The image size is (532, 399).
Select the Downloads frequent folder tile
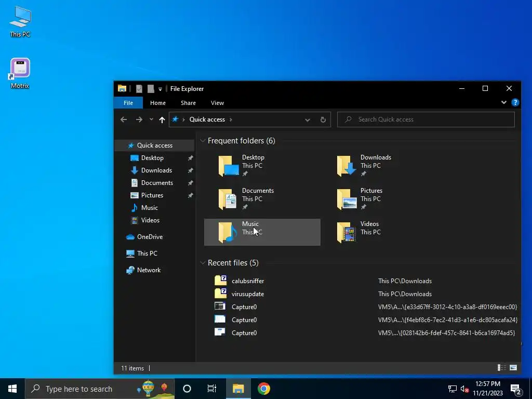point(380,166)
